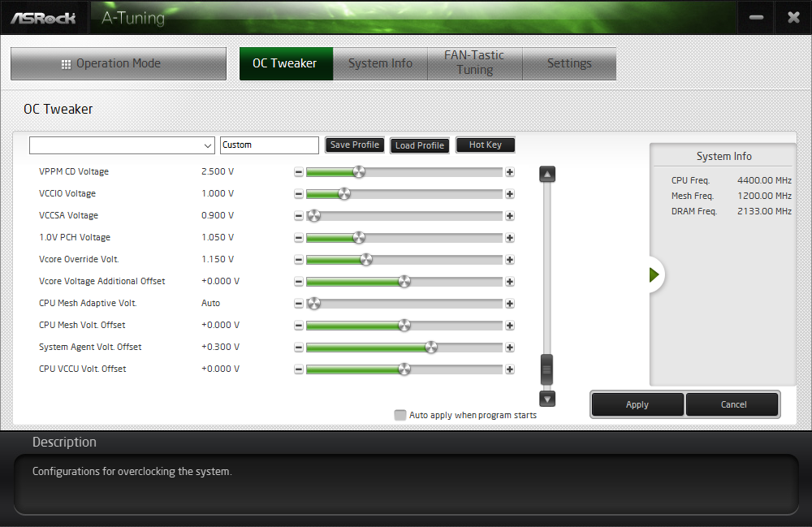The image size is (812, 527).
Task: Increase VCCSA Voltage with plus button
Action: (x=510, y=216)
